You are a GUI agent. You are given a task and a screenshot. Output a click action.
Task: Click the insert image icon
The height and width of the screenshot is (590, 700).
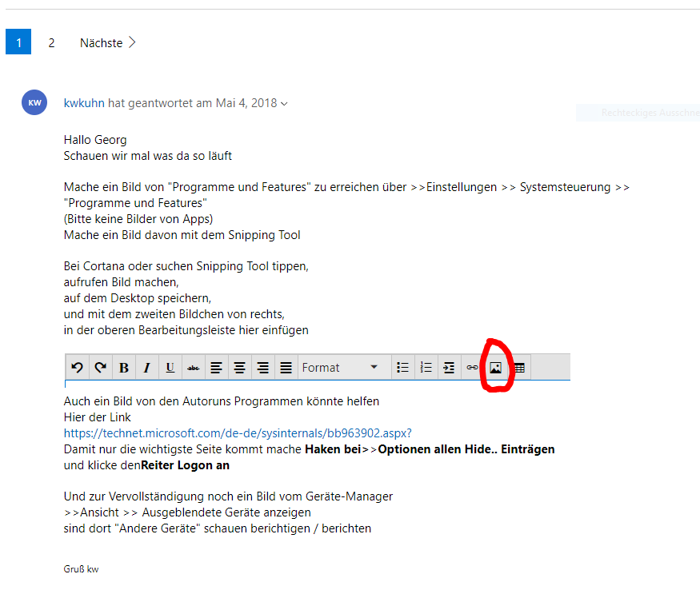point(495,367)
